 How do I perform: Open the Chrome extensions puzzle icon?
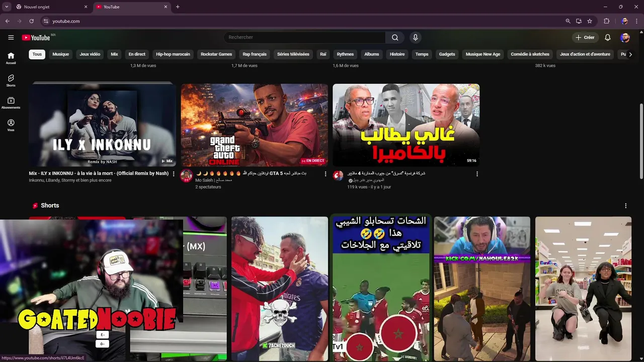pyautogui.click(x=606, y=21)
